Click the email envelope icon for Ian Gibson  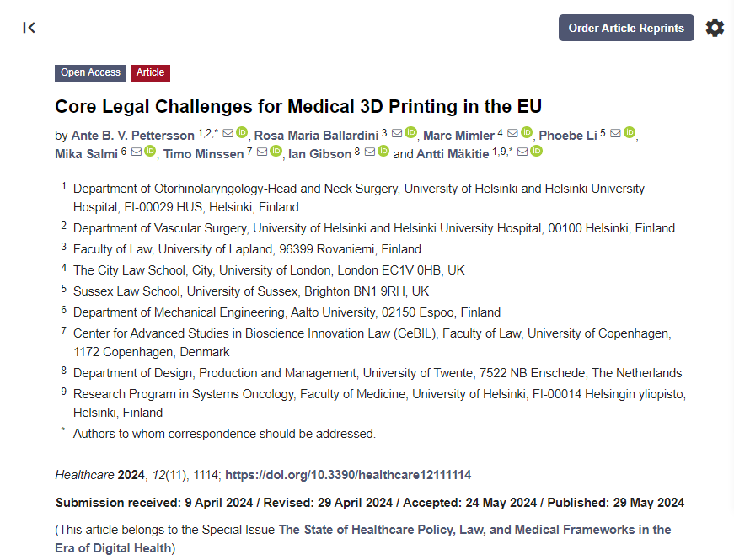coord(369,152)
